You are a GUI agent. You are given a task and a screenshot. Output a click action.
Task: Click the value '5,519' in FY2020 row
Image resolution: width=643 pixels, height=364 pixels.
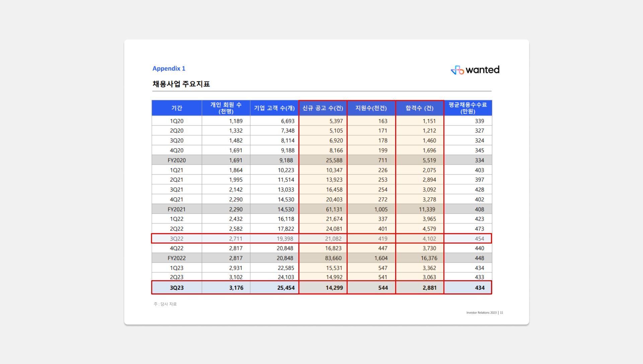pyautogui.click(x=429, y=161)
